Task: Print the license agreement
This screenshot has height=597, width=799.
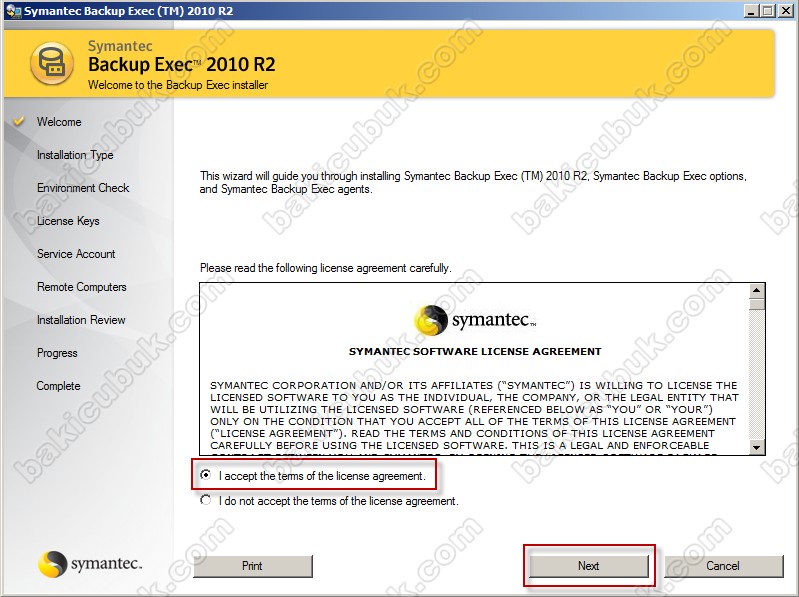Action: click(252, 566)
